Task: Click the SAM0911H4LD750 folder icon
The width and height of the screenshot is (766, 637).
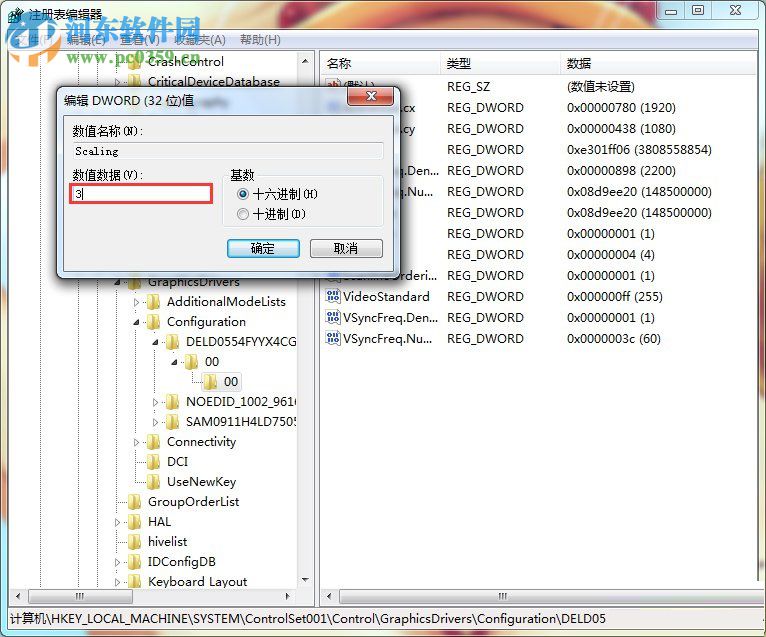Action: coord(172,422)
